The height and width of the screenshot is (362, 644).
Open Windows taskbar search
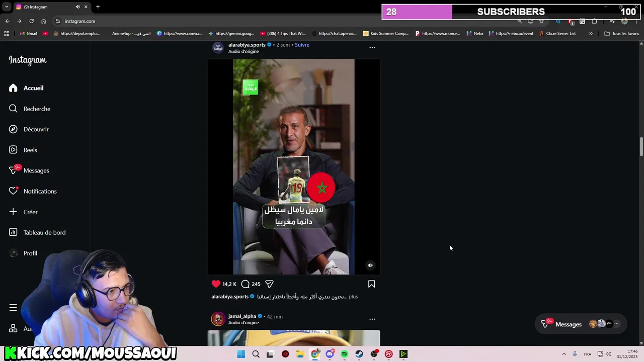click(x=256, y=354)
